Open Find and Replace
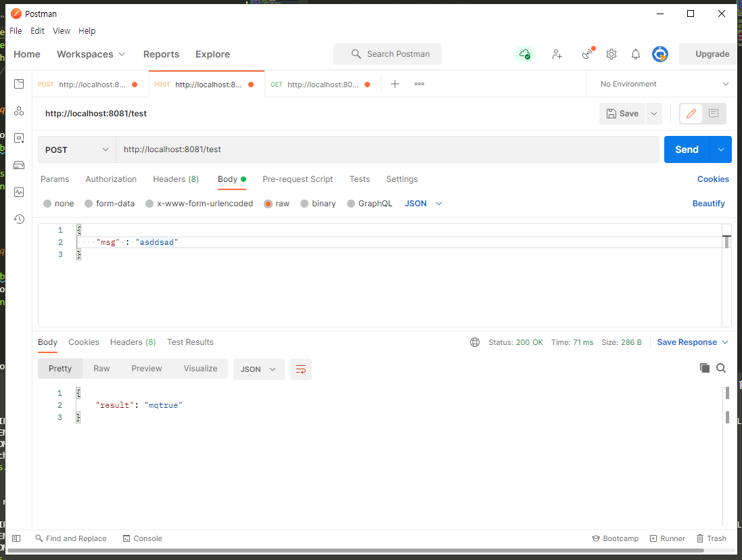742x560 pixels. [x=71, y=538]
